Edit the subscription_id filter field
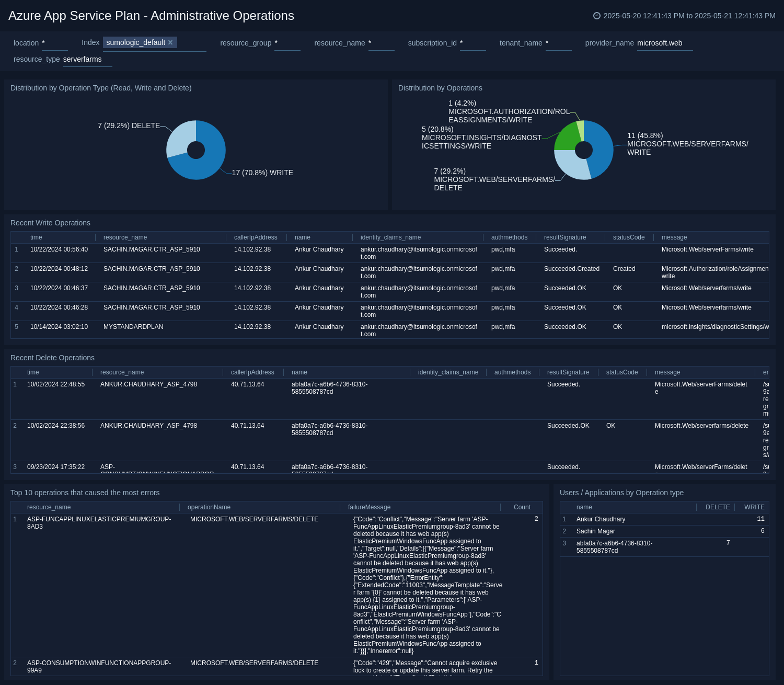 [x=473, y=43]
